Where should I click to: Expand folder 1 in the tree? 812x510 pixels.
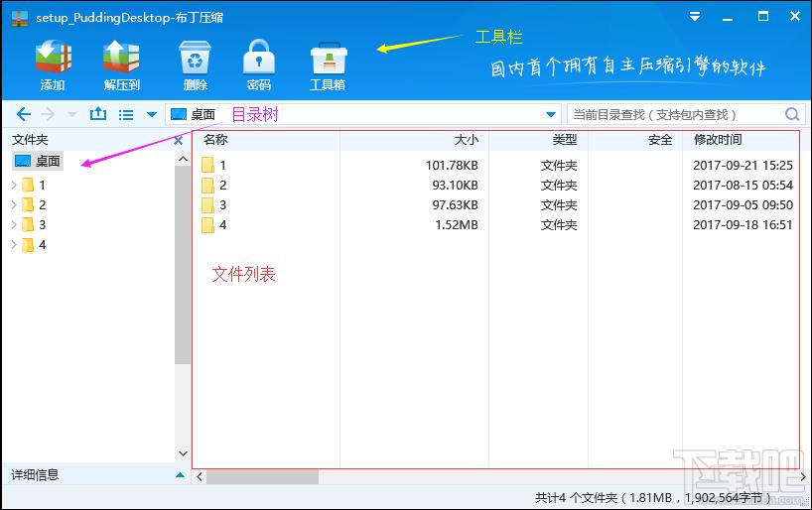click(x=14, y=185)
